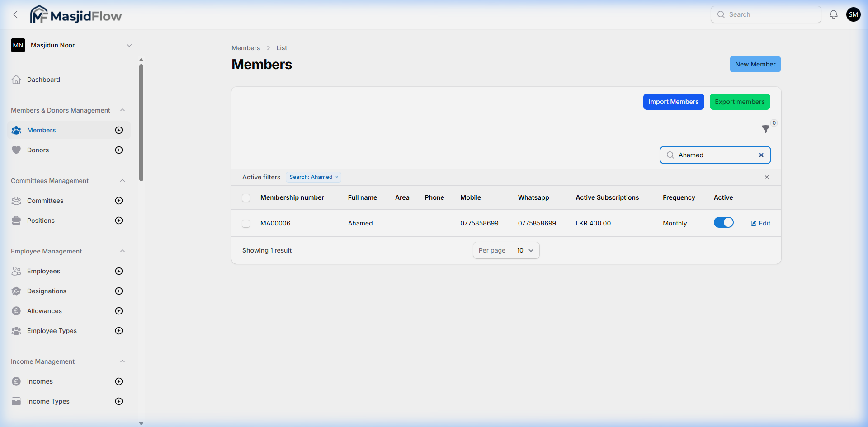Tick the checkbox on Ahamed's row
The image size is (868, 427).
click(x=246, y=223)
